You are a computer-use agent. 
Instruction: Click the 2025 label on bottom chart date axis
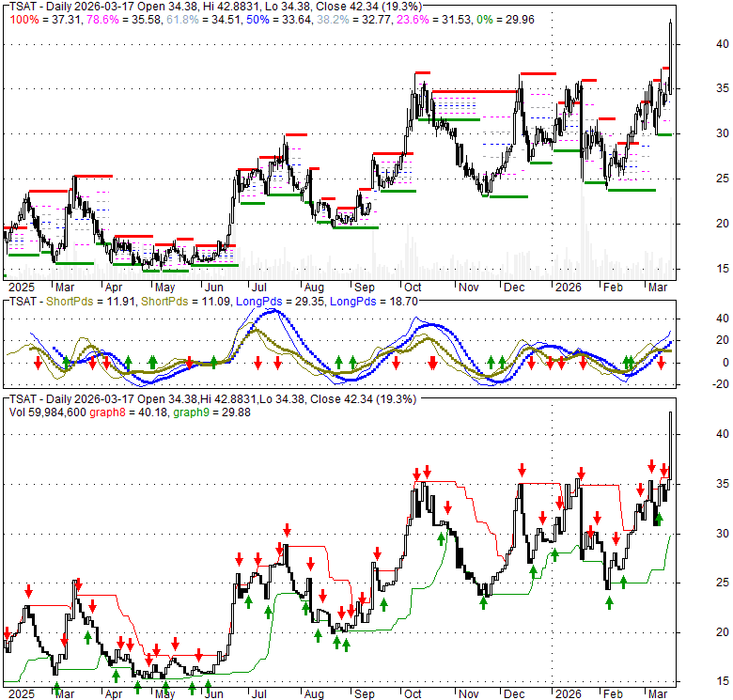[22, 694]
